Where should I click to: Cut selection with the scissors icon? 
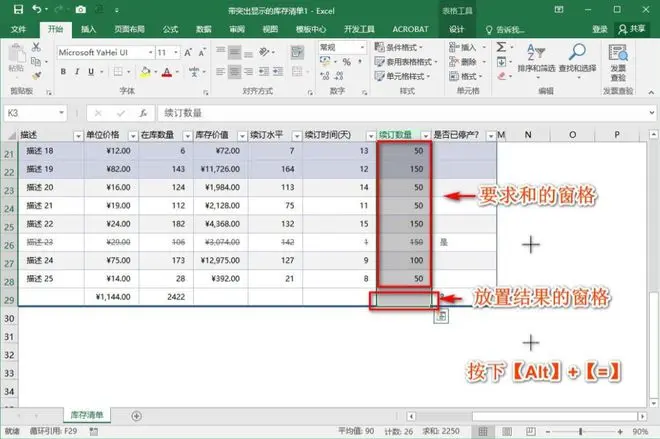(x=36, y=47)
